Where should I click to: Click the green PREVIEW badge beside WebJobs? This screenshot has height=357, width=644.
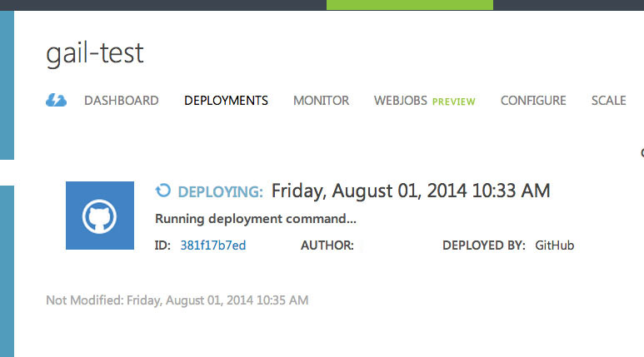coord(454,102)
